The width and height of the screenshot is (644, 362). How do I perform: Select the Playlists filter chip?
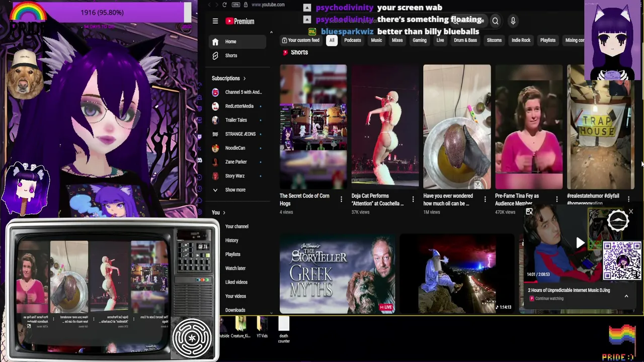coord(548,40)
